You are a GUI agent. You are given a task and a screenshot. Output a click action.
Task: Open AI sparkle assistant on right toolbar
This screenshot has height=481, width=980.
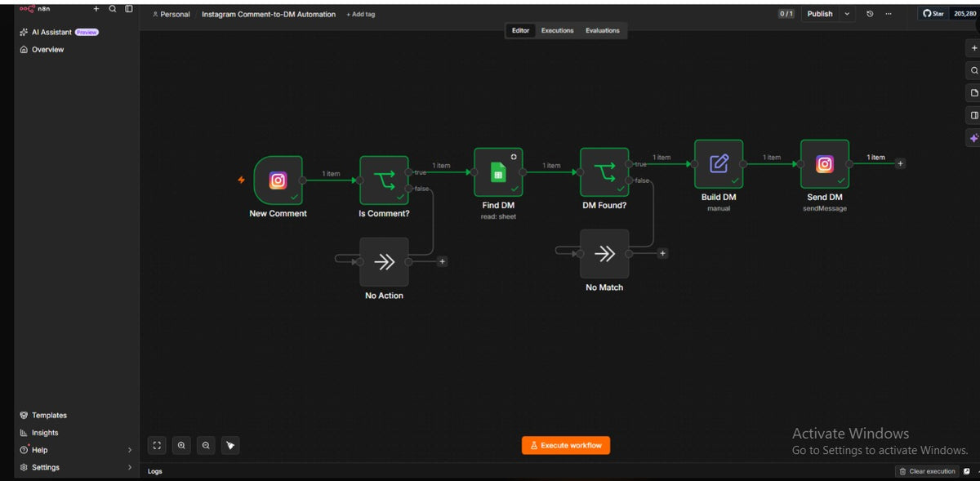click(x=973, y=138)
